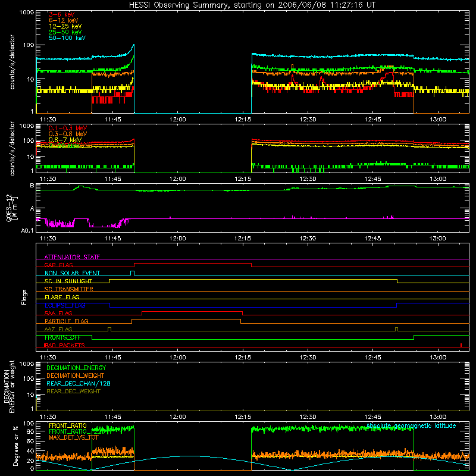Click the B tick label on GOES axis
Viewport: 476px width, 476px height.
pos(32,185)
